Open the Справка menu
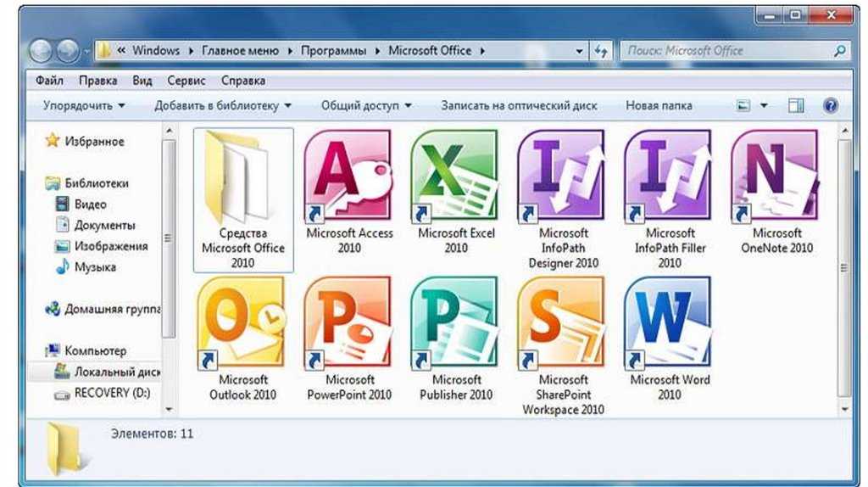This screenshot has width=868, height=487. coord(243,81)
